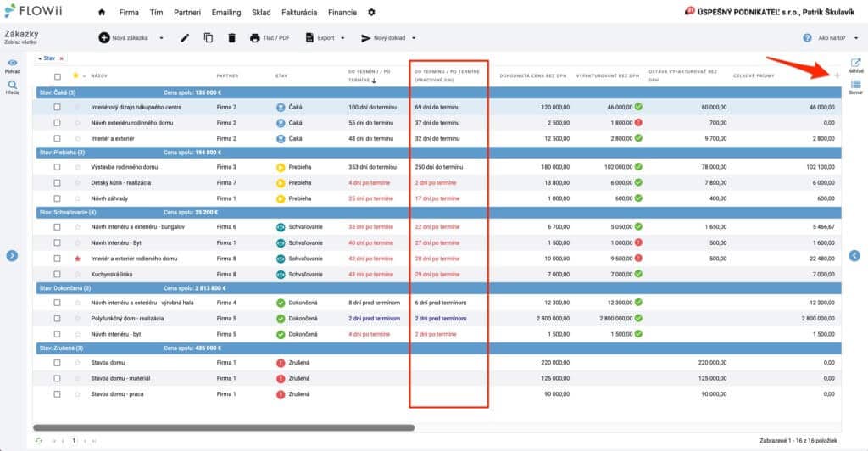Click the help question mark icon
The height and width of the screenshot is (451, 868).
coord(807,37)
